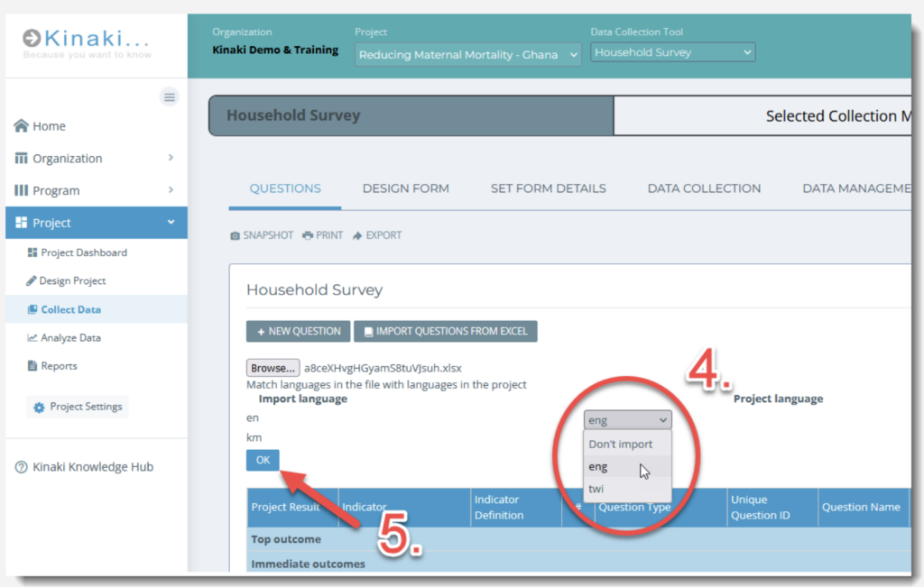Switch to the Data Collection tab
The width and height of the screenshot is (924, 587).
coord(704,188)
